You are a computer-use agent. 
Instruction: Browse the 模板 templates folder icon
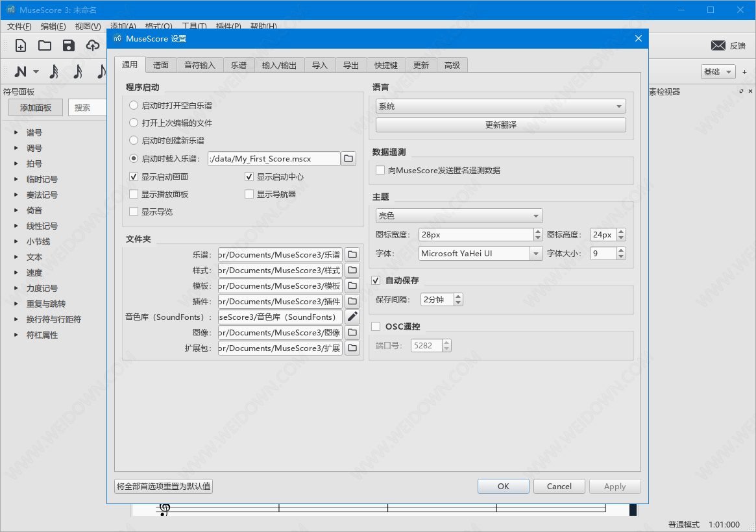353,285
